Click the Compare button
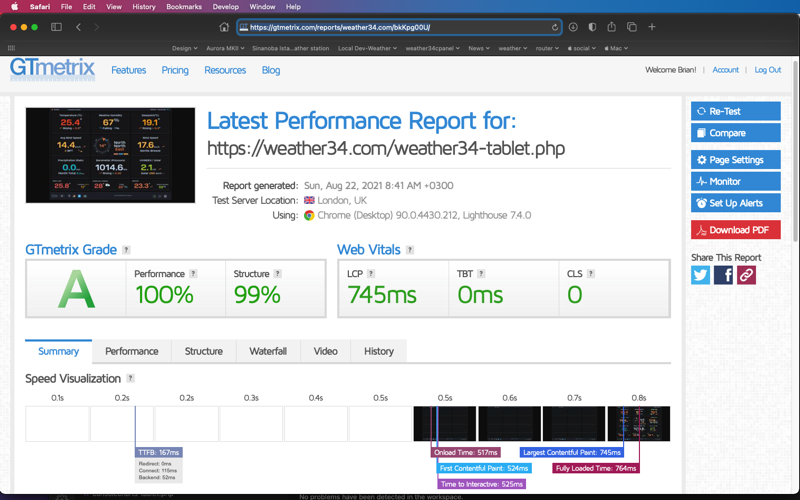Image resolution: width=800 pixels, height=500 pixels. (x=736, y=133)
